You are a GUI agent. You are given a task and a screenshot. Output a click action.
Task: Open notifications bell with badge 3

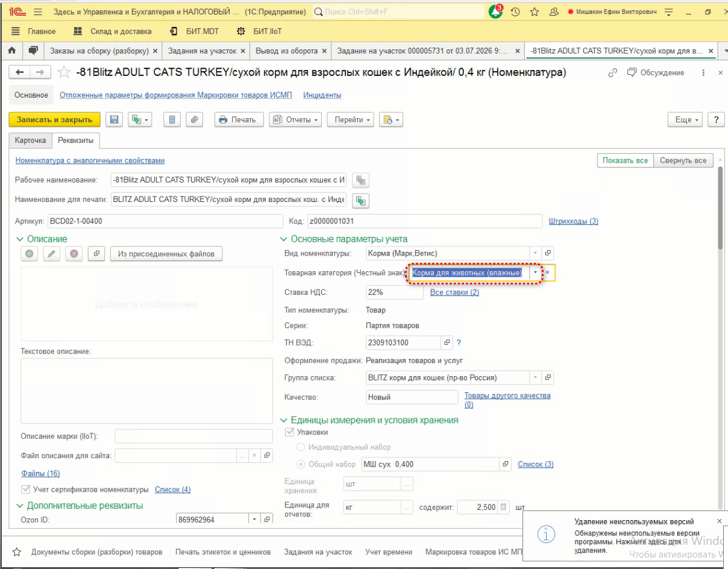tap(495, 11)
